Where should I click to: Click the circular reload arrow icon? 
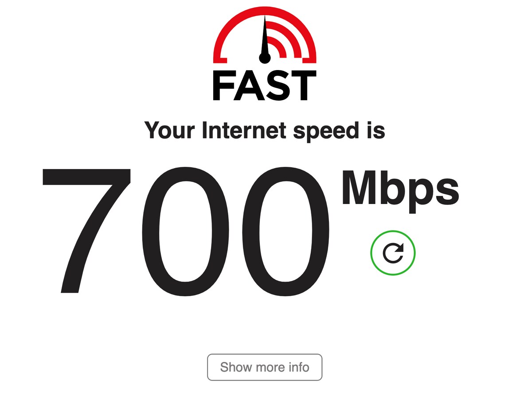tap(393, 253)
